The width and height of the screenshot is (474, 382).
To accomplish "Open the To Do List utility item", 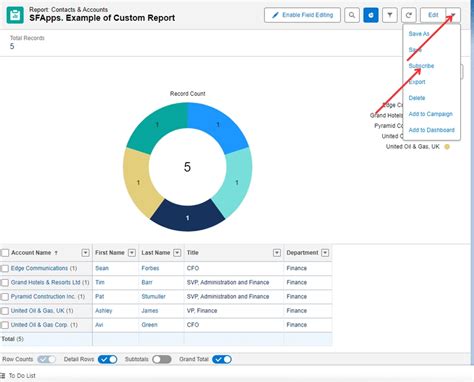I will [18, 376].
